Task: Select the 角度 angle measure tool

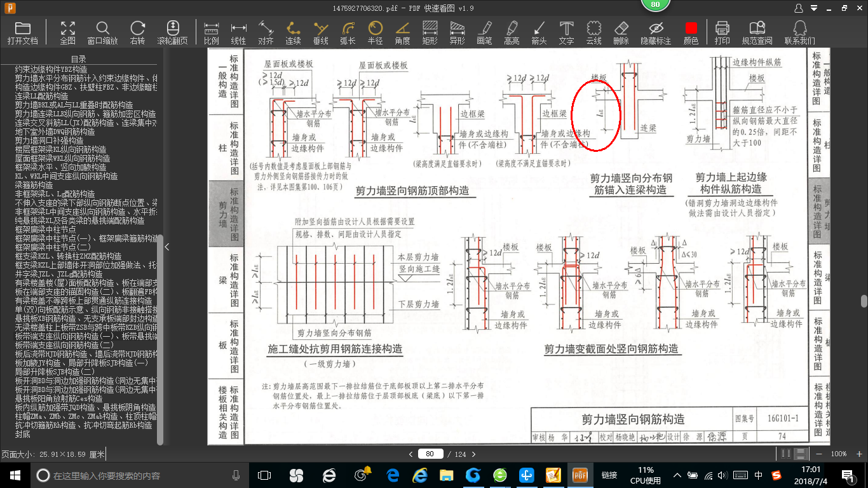Action: tap(402, 32)
